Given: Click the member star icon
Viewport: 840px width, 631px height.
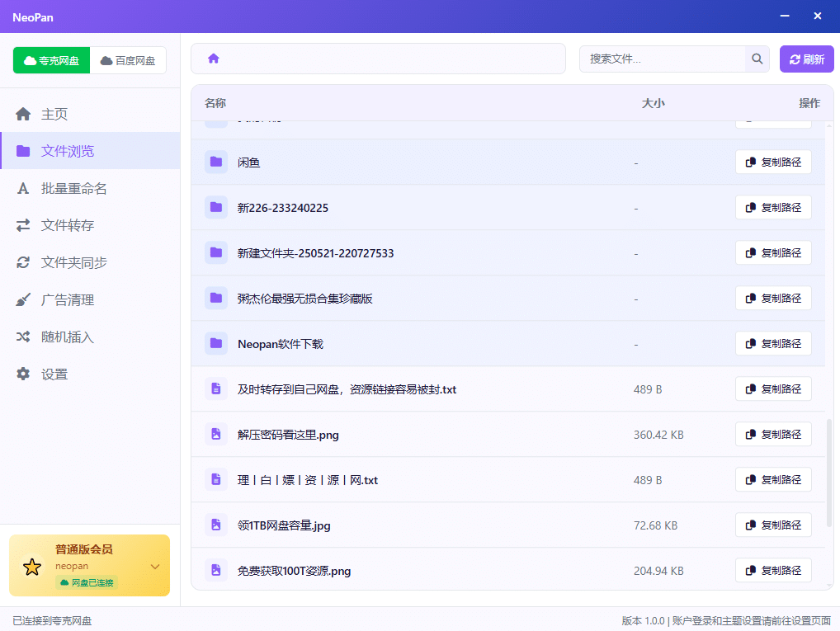Looking at the screenshot, I should point(32,567).
